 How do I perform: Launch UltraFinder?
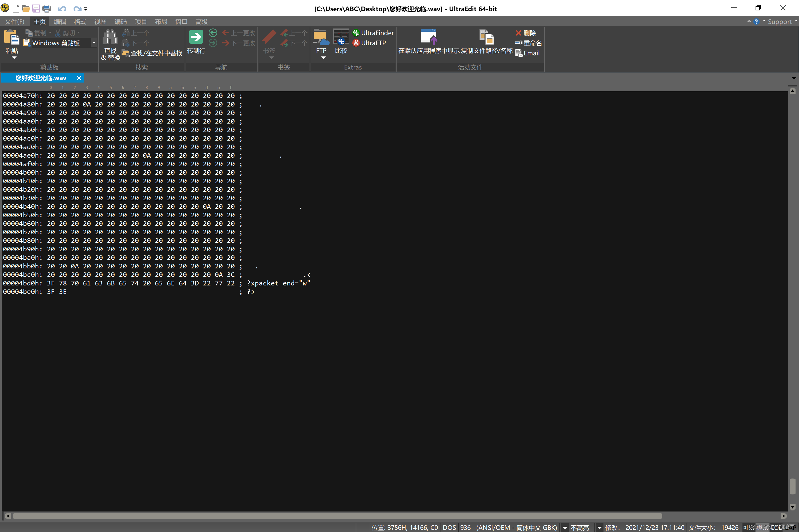373,33
